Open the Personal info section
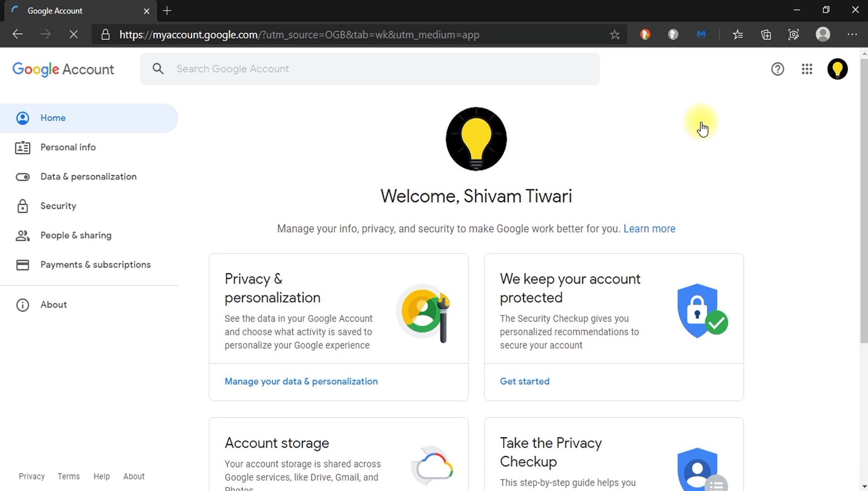Image resolution: width=868 pixels, height=491 pixels. pos(68,147)
